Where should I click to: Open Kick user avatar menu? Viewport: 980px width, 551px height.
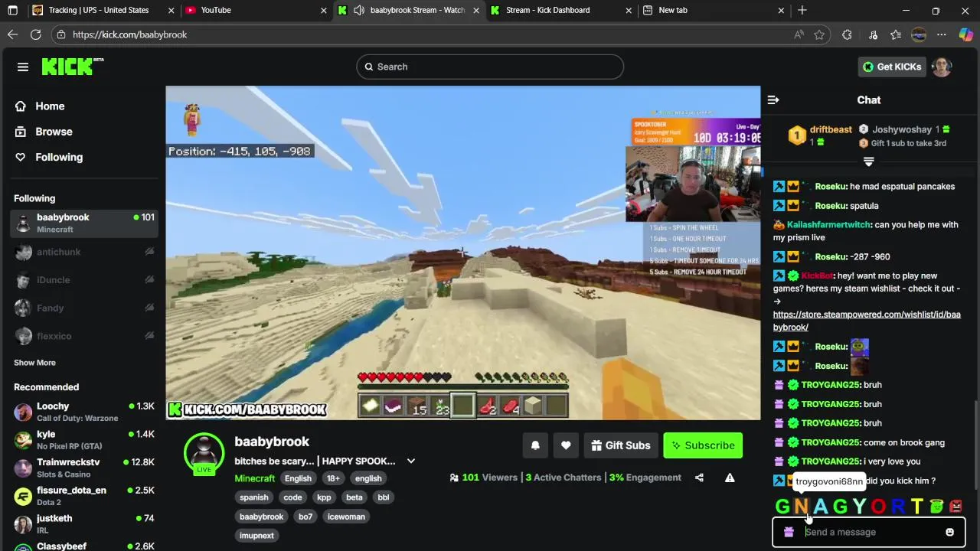942,67
